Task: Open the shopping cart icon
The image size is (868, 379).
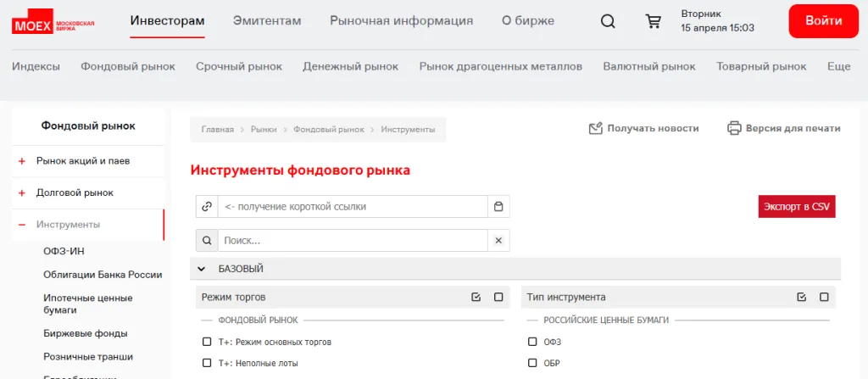Action: coord(653,21)
